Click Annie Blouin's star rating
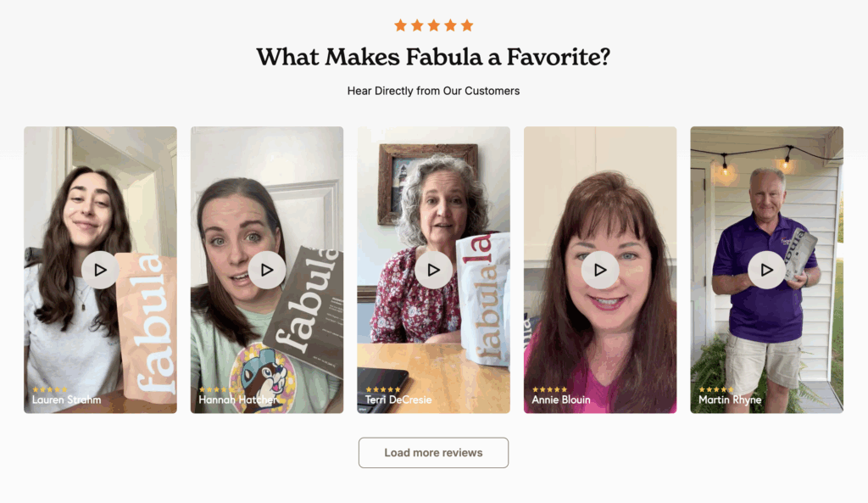Image resolution: width=868 pixels, height=503 pixels. pyautogui.click(x=549, y=389)
